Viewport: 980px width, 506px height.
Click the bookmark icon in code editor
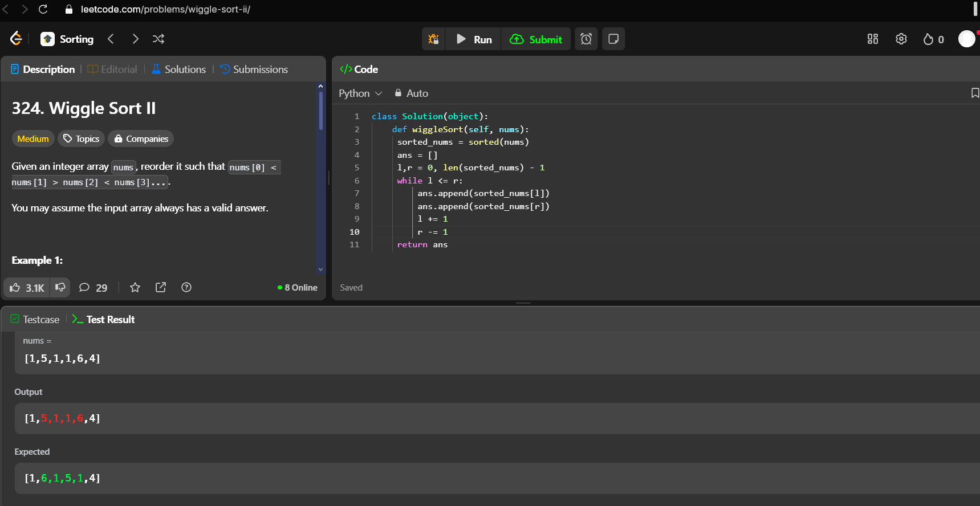click(x=974, y=93)
